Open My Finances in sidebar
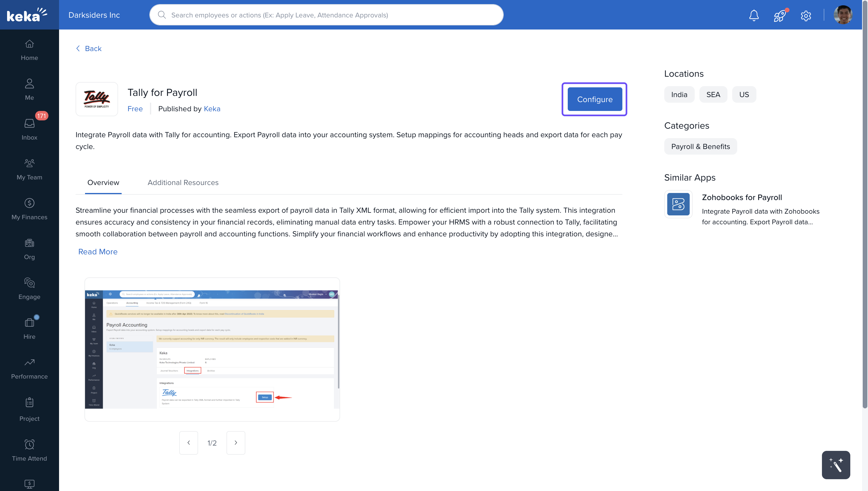Screen dimensions: 868x491 point(29,209)
